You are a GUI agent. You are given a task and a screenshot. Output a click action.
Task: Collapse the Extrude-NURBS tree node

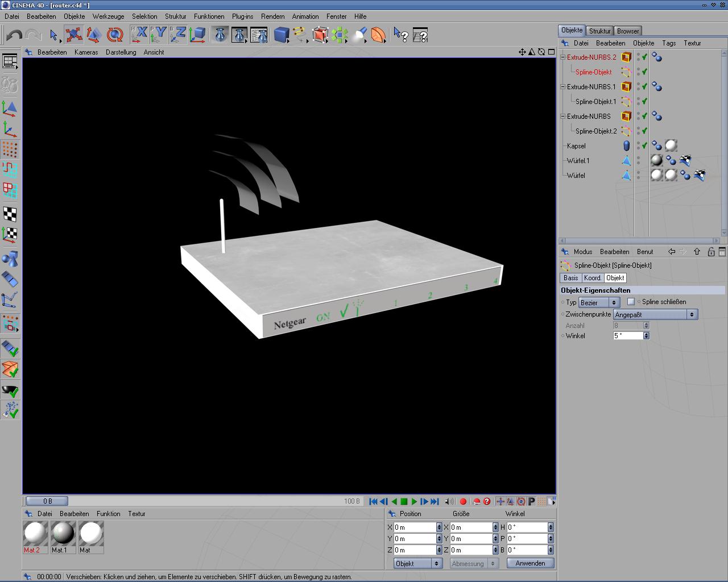click(562, 116)
